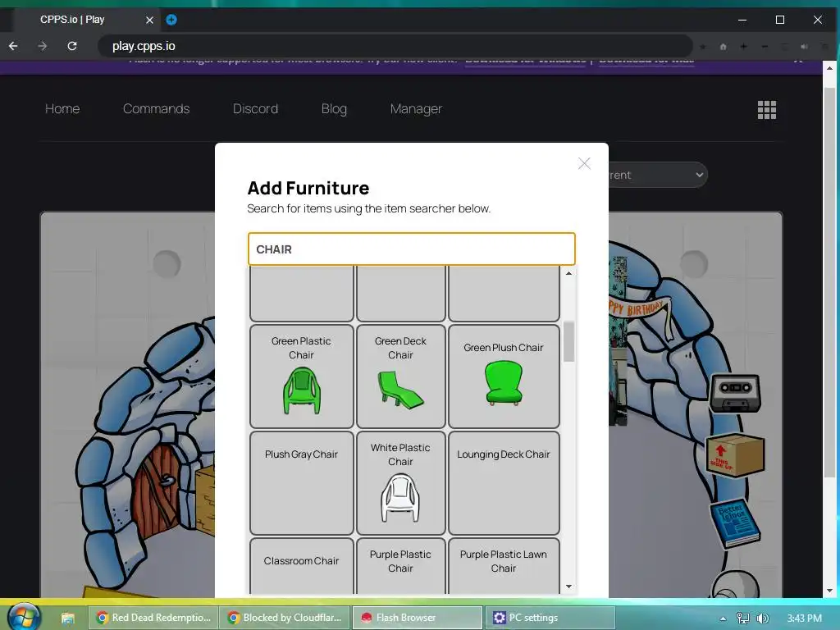Close the CPPS.io Play tab
Viewport: 840px width, 630px height.
tap(149, 20)
